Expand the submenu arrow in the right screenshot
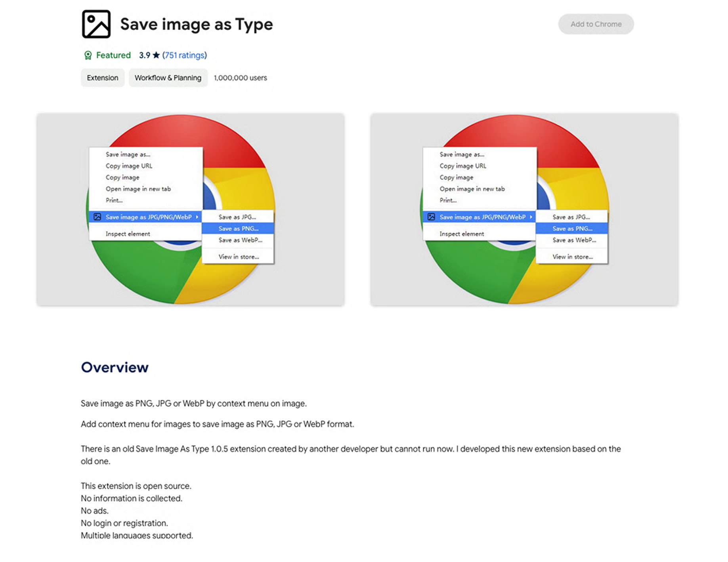This screenshot has height=562, width=728. [531, 217]
